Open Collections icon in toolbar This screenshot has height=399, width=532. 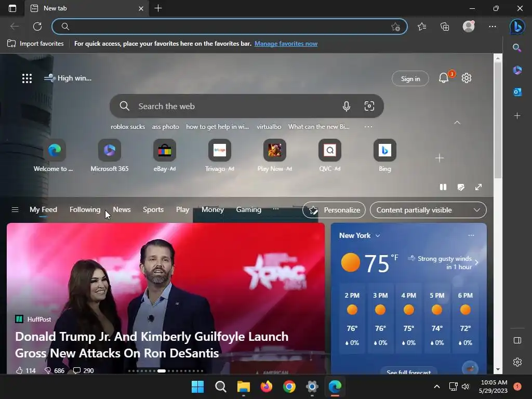445,26
